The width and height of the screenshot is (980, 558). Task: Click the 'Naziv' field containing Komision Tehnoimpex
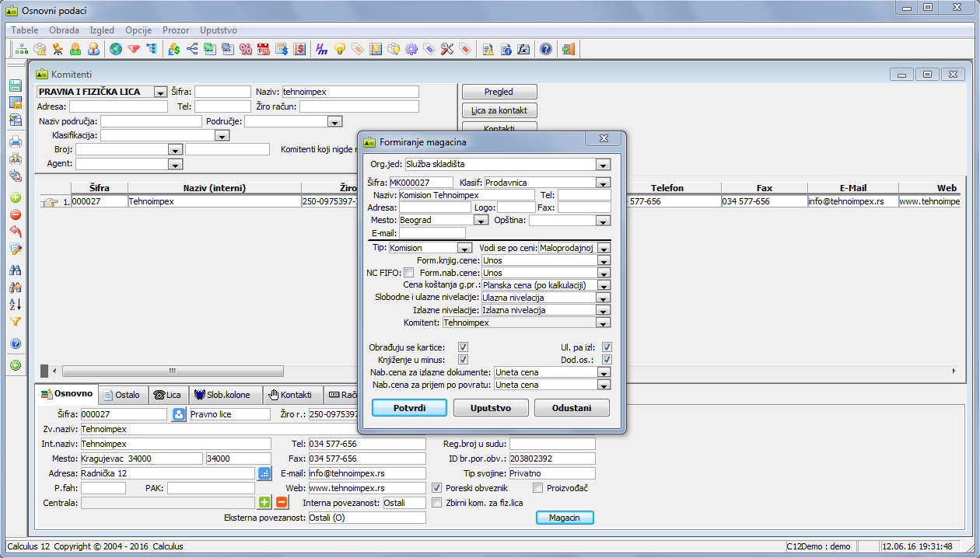tap(466, 195)
